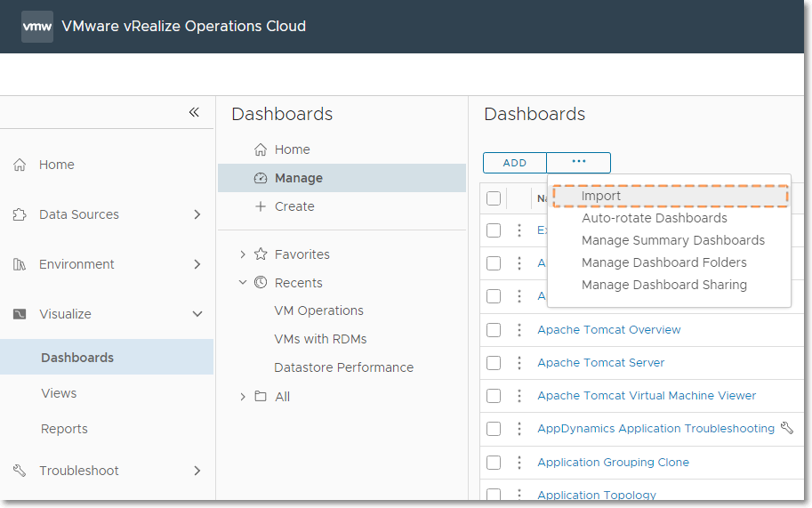This screenshot has height=508, width=812.
Task: Choose Import from the dropdown menu
Action: tap(601, 196)
